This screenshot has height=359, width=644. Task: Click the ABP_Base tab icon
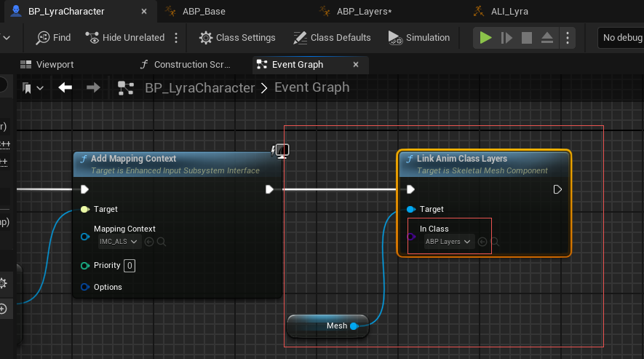click(170, 11)
